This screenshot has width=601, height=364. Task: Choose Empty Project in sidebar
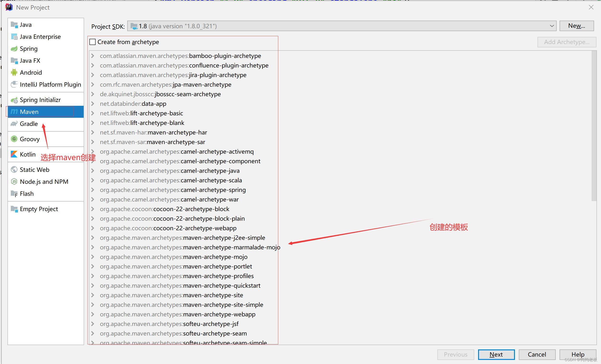(x=39, y=209)
